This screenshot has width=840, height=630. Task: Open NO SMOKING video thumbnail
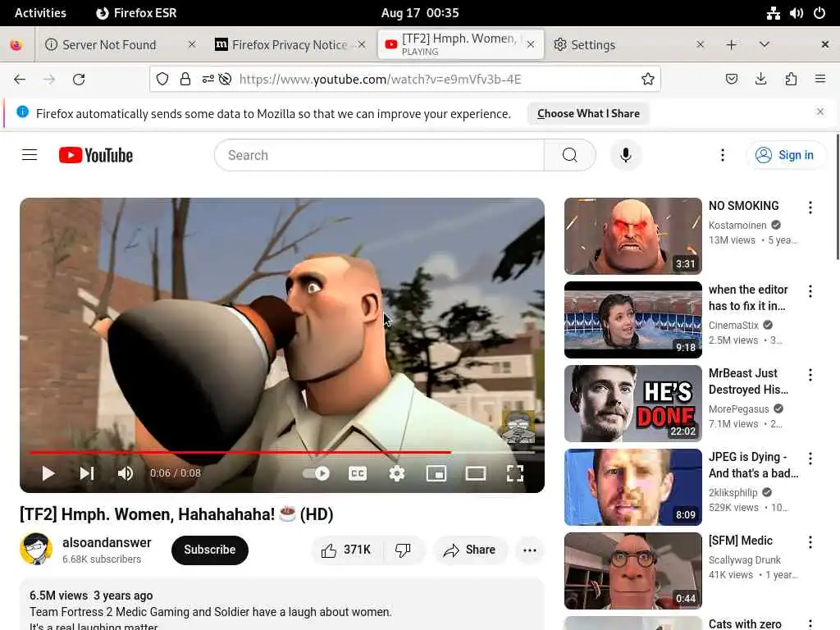pos(632,236)
